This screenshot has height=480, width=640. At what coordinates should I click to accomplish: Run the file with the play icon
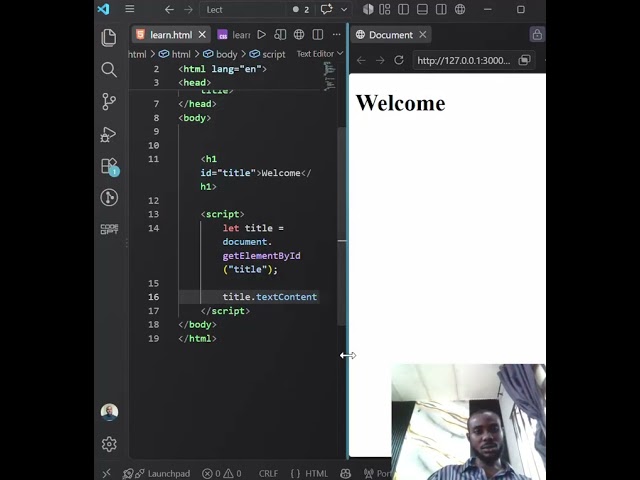click(262, 35)
